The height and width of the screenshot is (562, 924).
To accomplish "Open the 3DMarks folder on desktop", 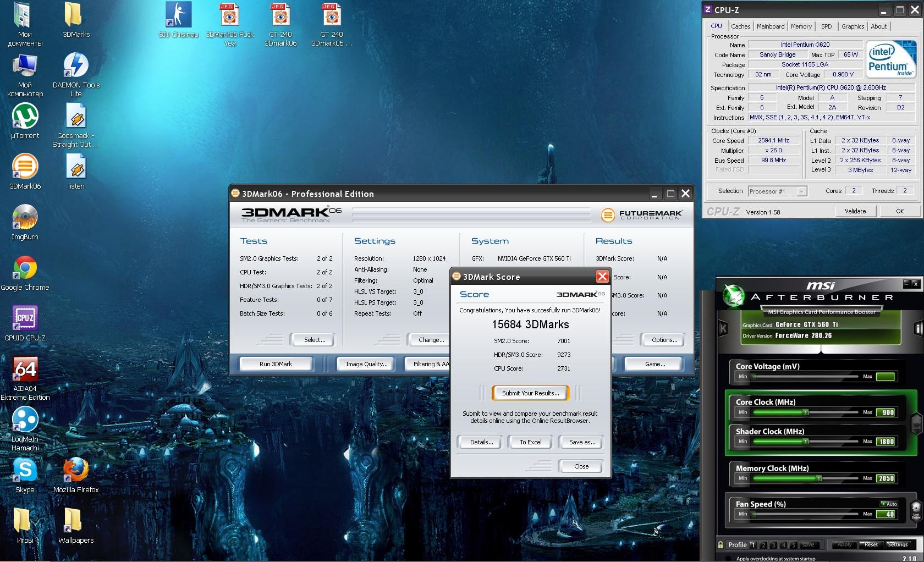I will point(76,20).
